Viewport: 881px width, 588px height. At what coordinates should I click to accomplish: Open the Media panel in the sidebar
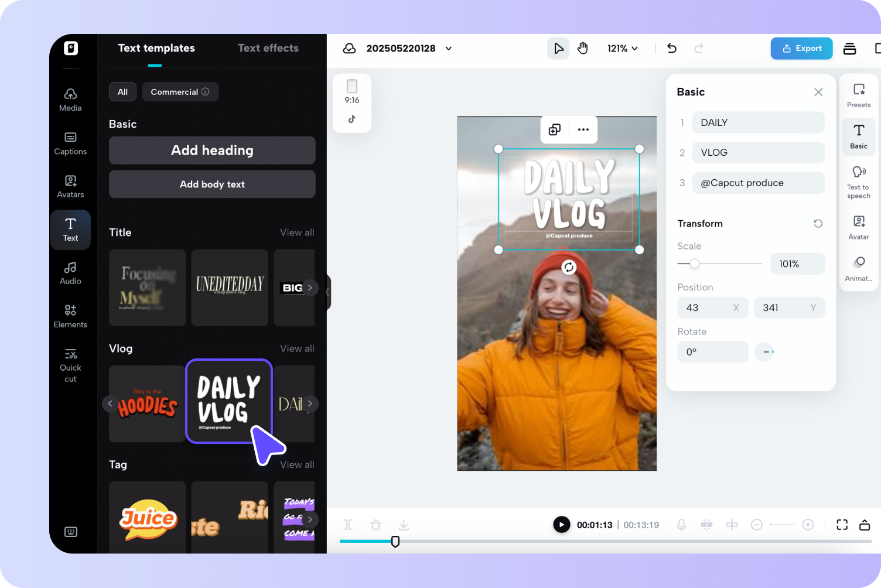pyautogui.click(x=70, y=98)
